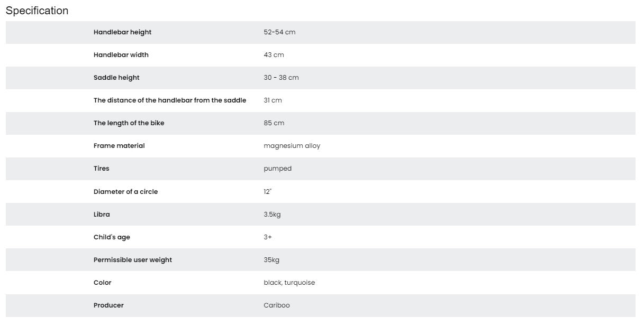This screenshot has height=326, width=644.
Task: Click the Tires row label
Action: coord(102,169)
